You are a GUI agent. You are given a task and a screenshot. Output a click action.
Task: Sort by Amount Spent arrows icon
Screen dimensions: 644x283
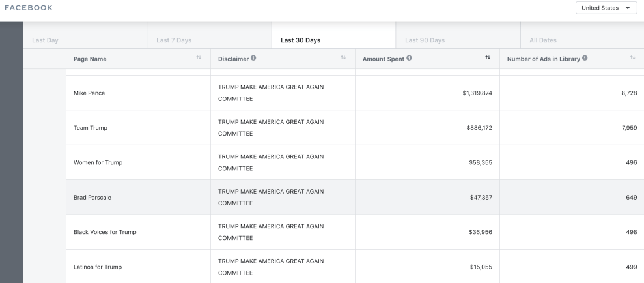pyautogui.click(x=488, y=59)
